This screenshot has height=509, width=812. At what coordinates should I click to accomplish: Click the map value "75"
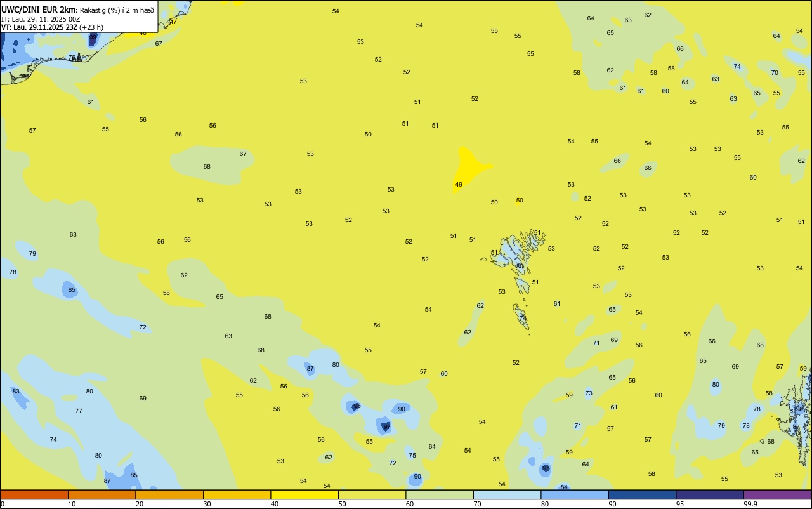412,455
